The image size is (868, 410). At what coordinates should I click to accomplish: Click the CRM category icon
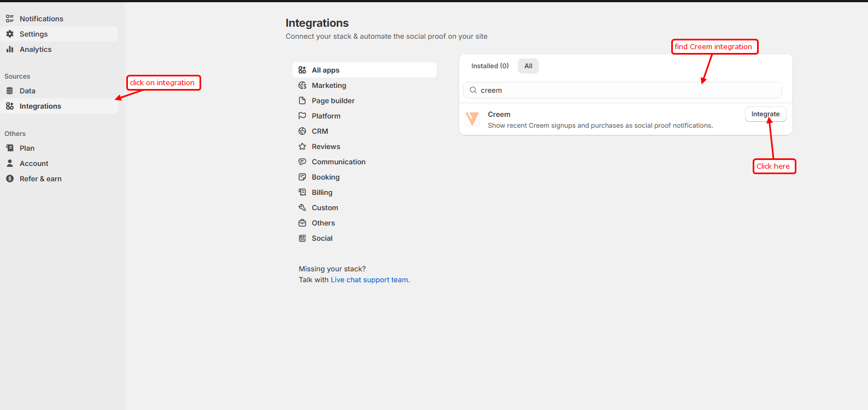302,131
